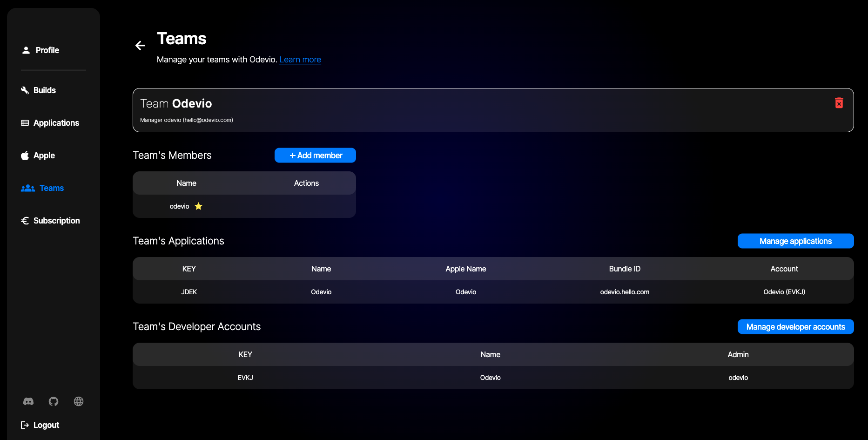Open the GitHub icon in sidebar
868x440 pixels.
(54, 401)
